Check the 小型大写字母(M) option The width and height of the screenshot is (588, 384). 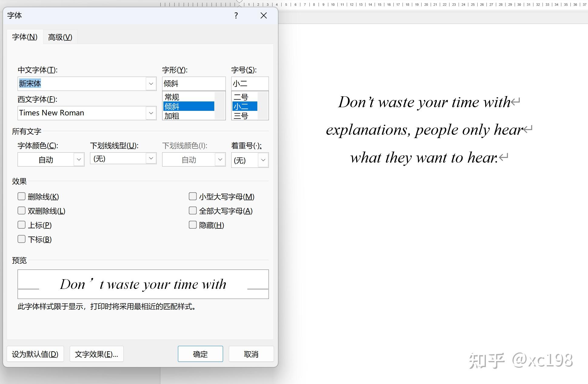point(193,197)
